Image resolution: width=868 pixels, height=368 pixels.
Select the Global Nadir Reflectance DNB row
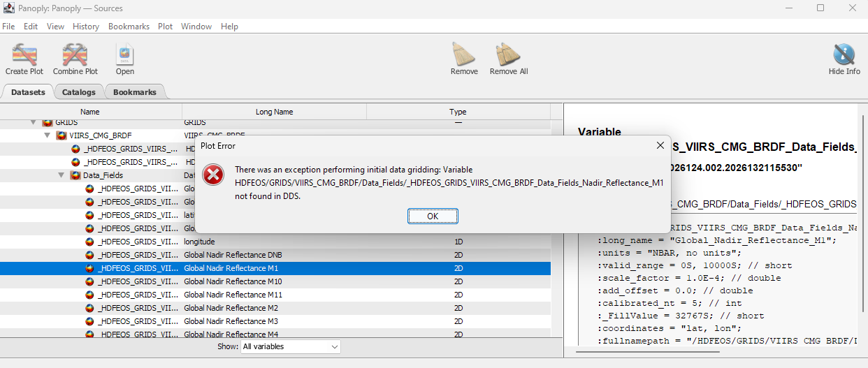[x=275, y=255]
